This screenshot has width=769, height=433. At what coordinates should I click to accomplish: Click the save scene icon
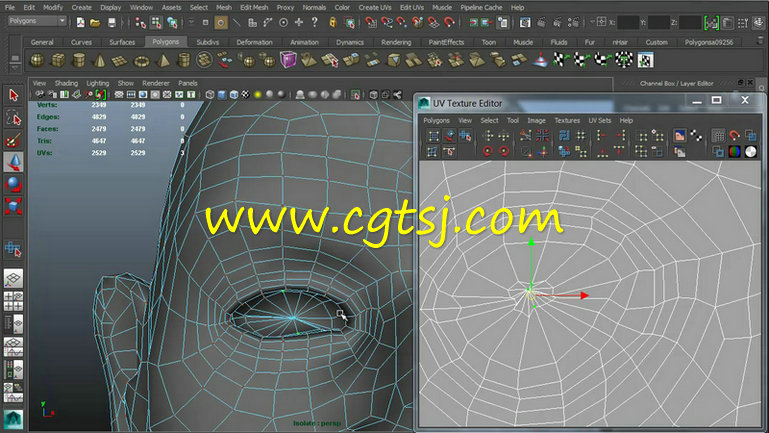click(x=112, y=23)
